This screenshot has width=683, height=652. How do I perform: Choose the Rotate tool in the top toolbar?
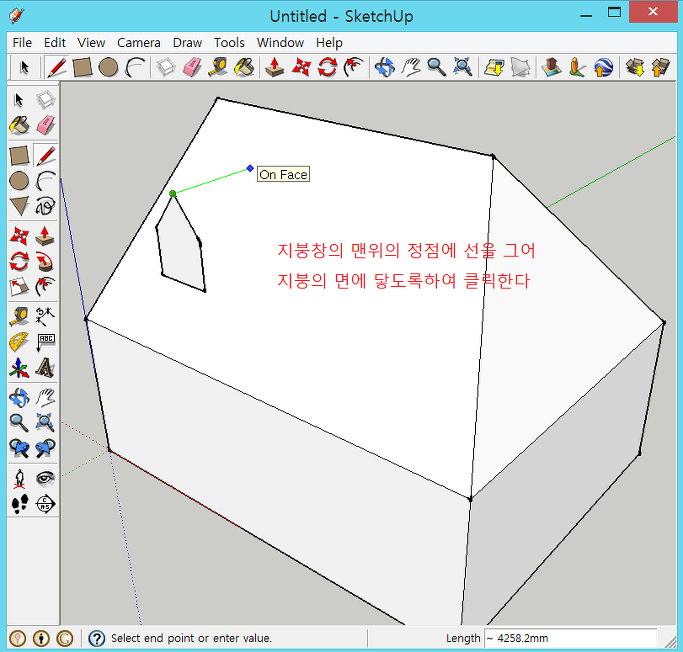point(327,68)
